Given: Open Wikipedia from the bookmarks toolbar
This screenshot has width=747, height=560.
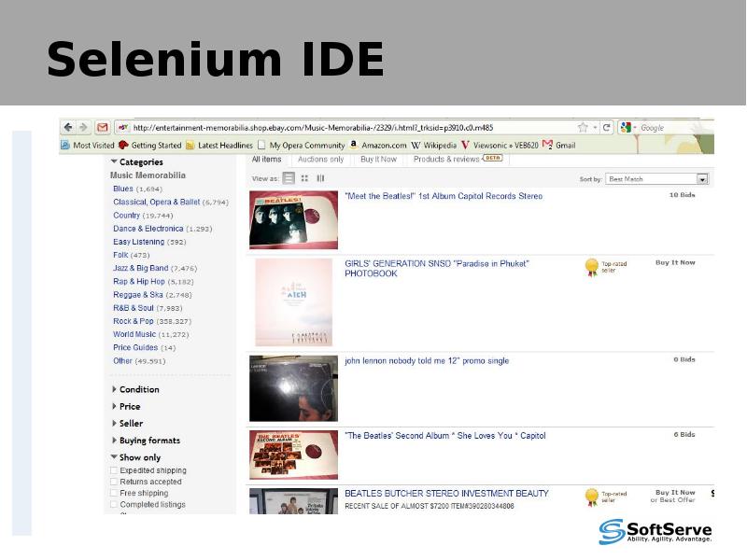Looking at the screenshot, I should point(440,146).
